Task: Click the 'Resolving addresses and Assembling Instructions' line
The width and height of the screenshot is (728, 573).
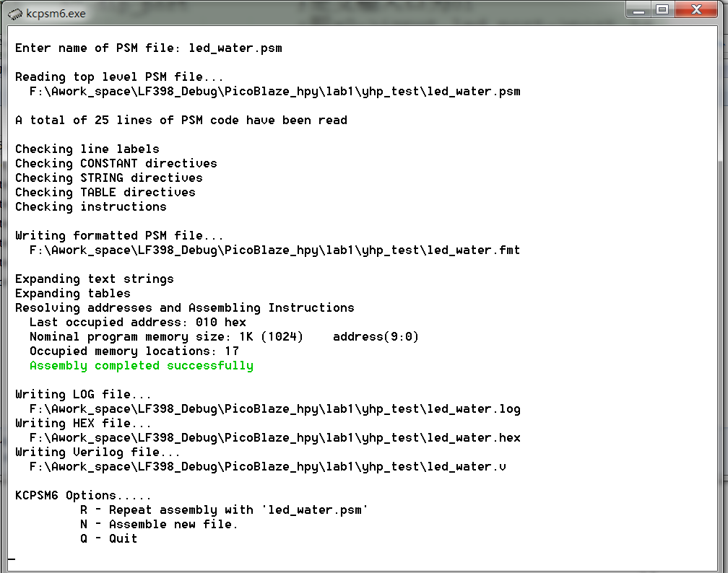Action: (x=185, y=307)
